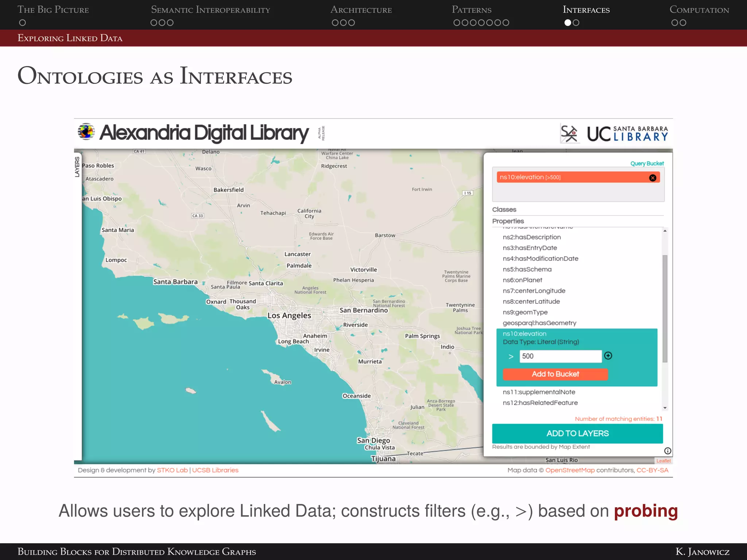The height and width of the screenshot is (560, 747).
Task: Click the first Semantic Interoperability slide dot
Action: 154,23
